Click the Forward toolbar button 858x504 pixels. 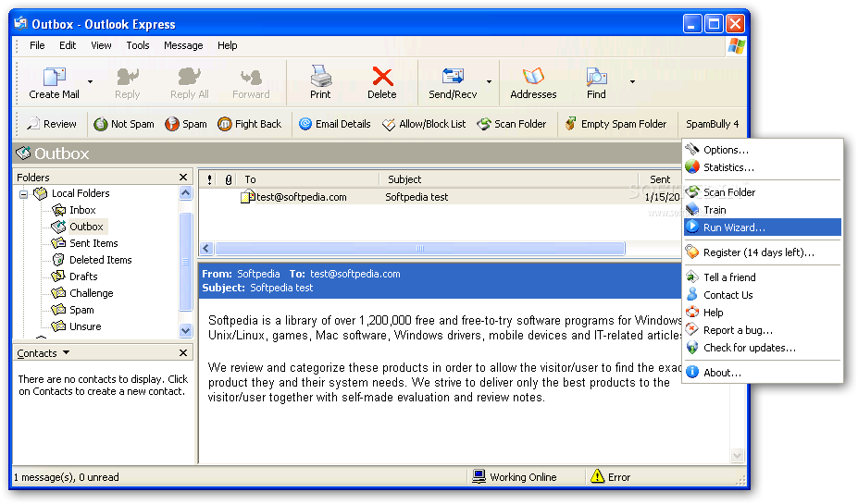coord(251,83)
